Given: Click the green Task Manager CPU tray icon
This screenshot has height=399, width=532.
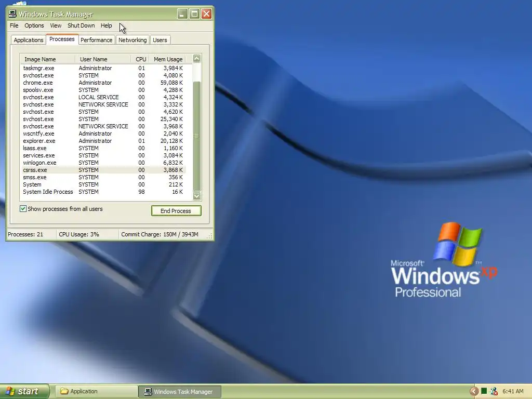Looking at the screenshot, I should (x=484, y=391).
